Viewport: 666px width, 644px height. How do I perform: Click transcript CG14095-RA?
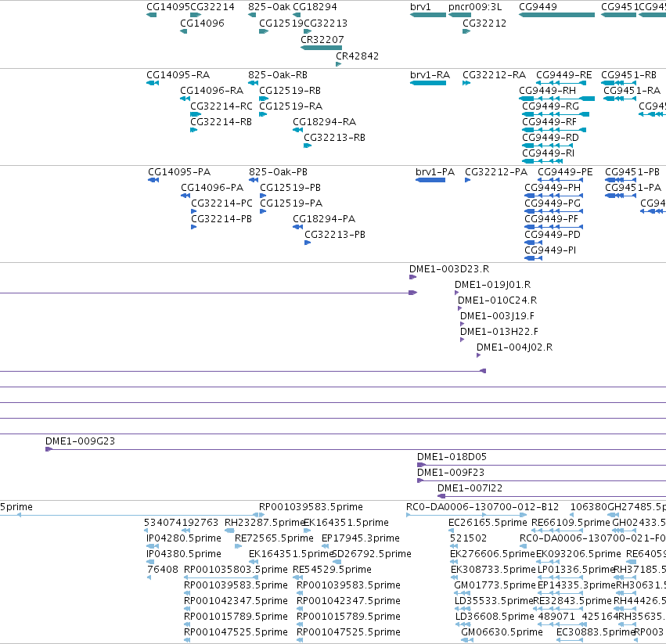[x=178, y=75]
